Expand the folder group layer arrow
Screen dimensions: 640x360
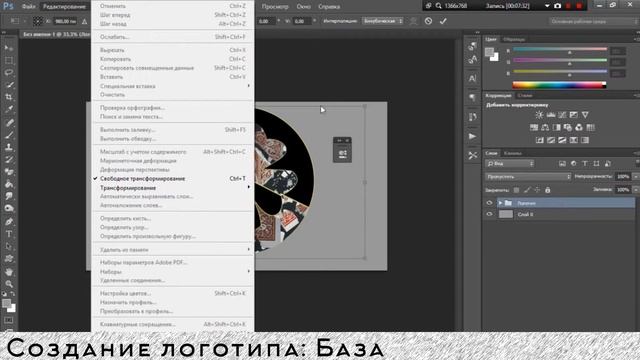500,203
